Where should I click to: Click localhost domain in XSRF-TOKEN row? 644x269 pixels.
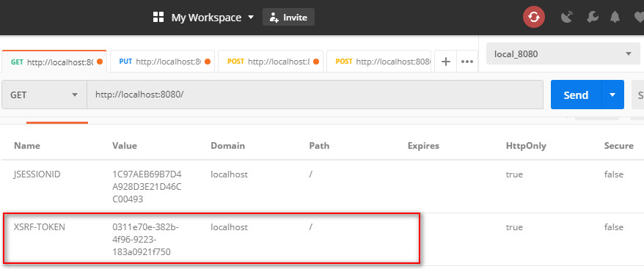pos(229,227)
